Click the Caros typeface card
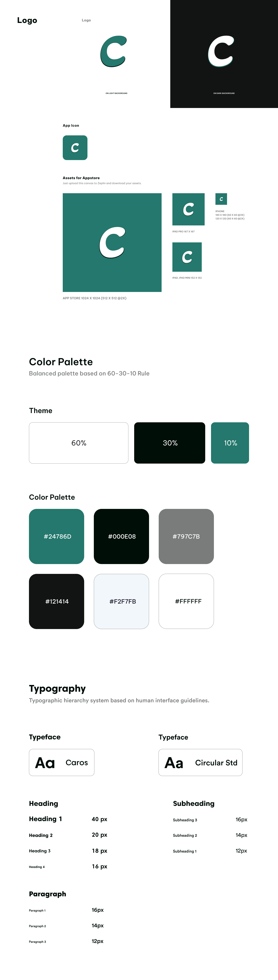The image size is (278, 980). (x=62, y=762)
